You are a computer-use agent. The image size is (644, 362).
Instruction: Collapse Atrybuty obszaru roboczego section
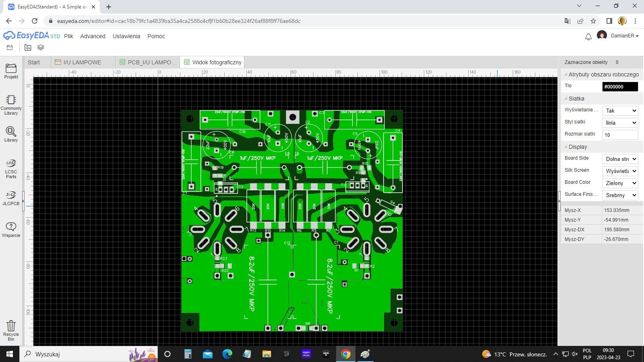coord(566,74)
